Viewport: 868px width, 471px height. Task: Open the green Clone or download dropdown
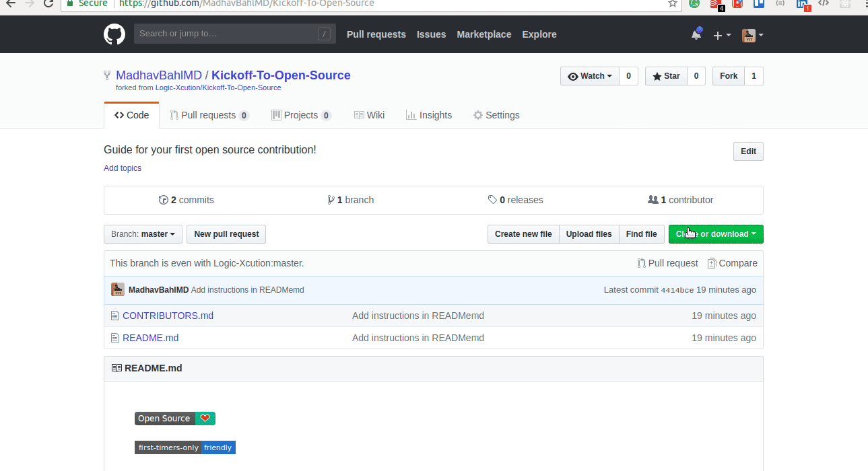tap(716, 234)
